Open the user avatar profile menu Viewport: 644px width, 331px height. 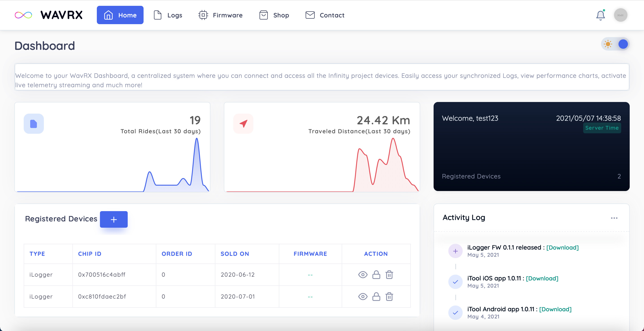click(620, 15)
